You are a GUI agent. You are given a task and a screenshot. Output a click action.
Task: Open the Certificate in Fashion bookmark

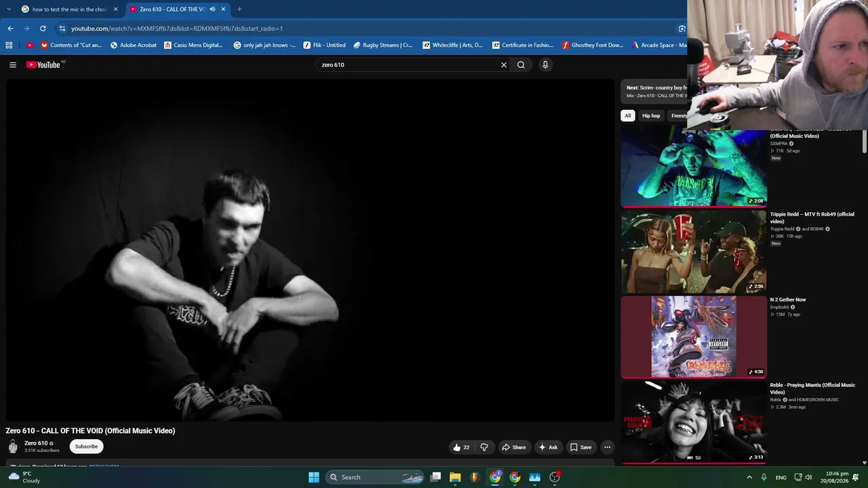coord(522,45)
